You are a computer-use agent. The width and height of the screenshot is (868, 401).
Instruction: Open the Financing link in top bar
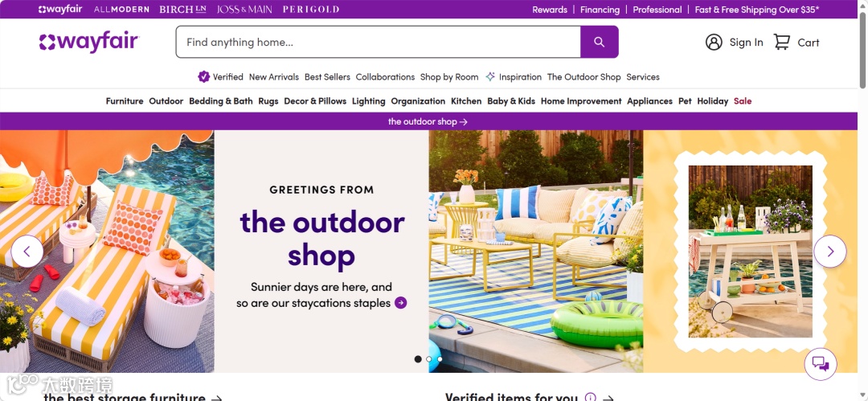click(600, 10)
